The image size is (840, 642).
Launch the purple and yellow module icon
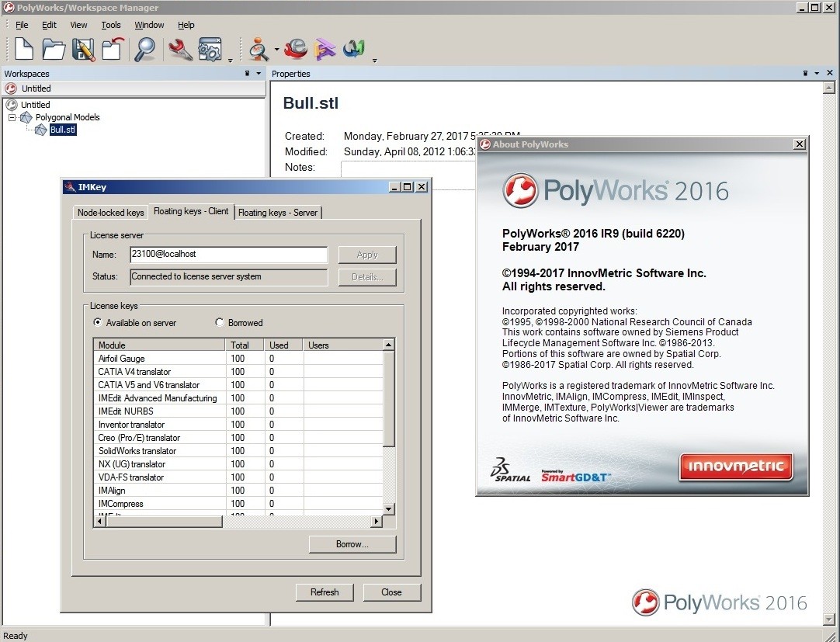325,50
